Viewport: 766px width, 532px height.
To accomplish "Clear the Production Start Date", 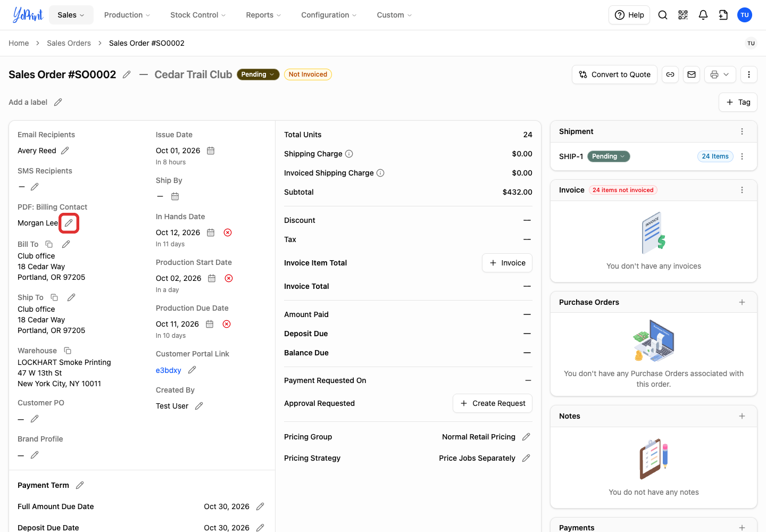I will pos(229,278).
